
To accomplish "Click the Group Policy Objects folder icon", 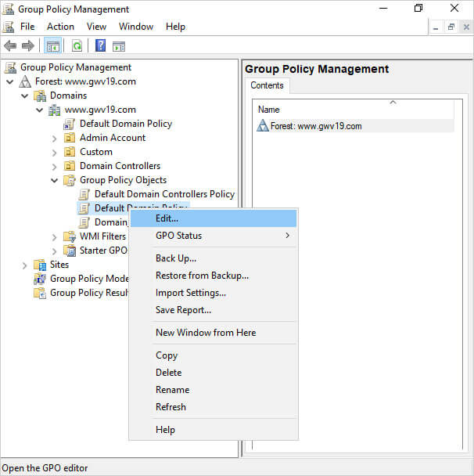I will pyautogui.click(x=70, y=180).
